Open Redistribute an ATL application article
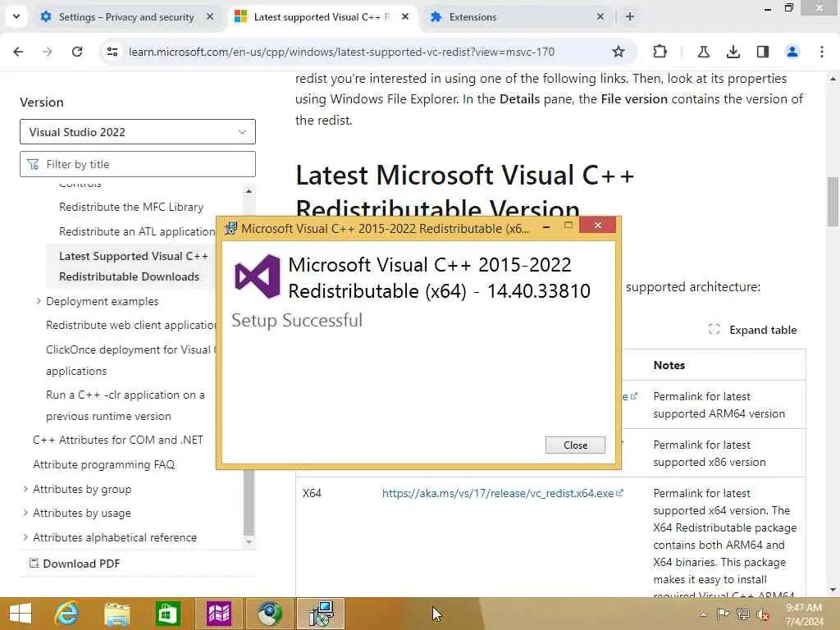Image resolution: width=840 pixels, height=630 pixels. 137,231
